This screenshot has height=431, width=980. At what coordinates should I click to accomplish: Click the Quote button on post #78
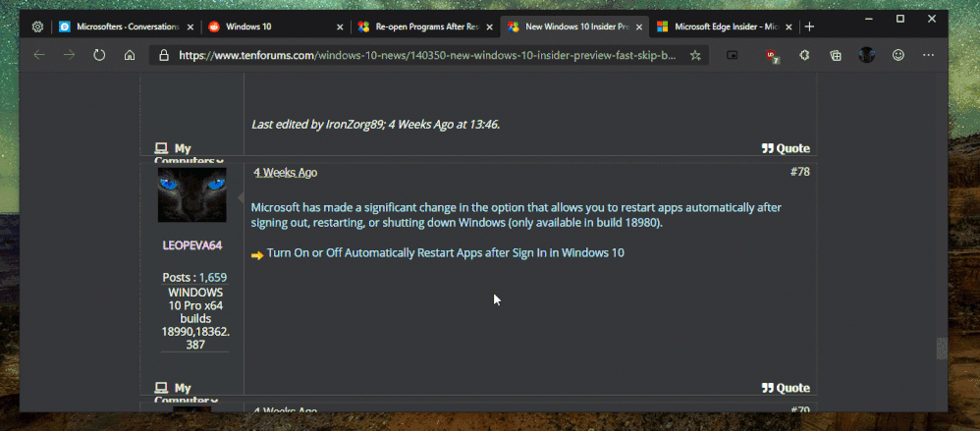click(x=786, y=388)
